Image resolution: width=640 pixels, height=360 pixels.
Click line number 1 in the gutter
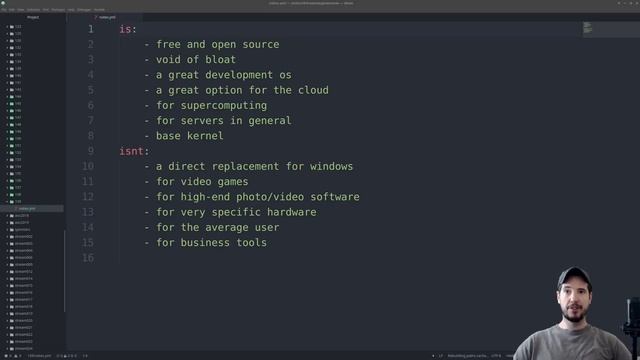point(91,29)
